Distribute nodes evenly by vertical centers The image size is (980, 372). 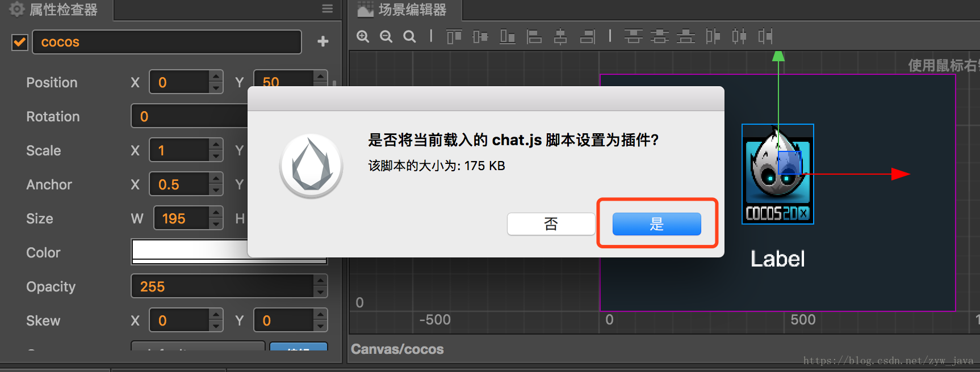[x=659, y=37]
